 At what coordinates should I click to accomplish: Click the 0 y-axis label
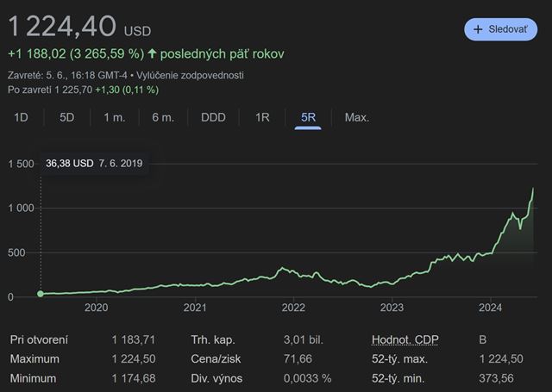point(10,297)
